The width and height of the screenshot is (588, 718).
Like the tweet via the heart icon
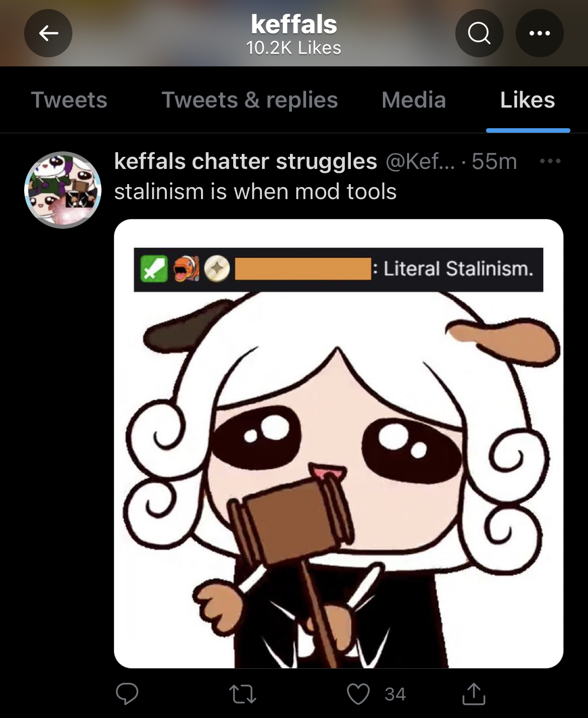(x=358, y=694)
